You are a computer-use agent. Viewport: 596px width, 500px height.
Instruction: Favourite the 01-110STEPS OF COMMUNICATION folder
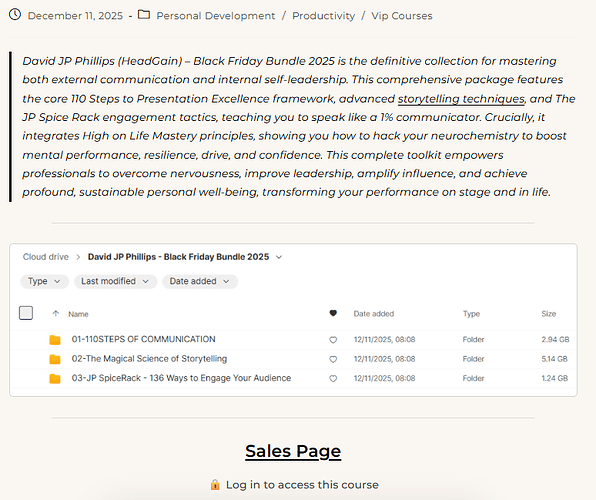tap(333, 340)
